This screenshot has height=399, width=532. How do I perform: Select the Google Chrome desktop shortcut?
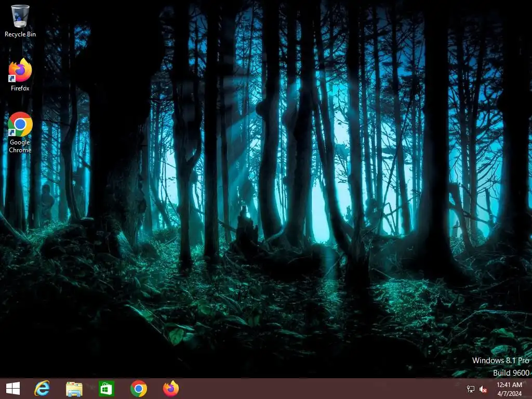pyautogui.click(x=20, y=132)
